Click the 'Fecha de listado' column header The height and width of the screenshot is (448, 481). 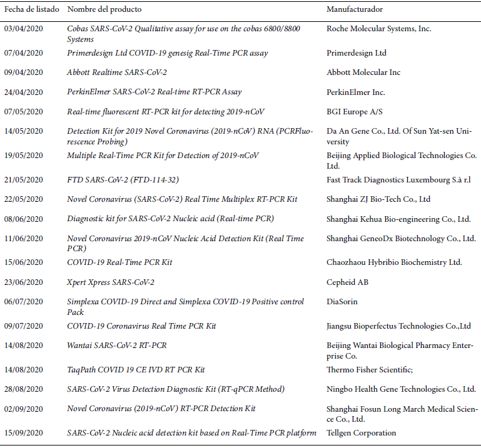click(x=32, y=9)
